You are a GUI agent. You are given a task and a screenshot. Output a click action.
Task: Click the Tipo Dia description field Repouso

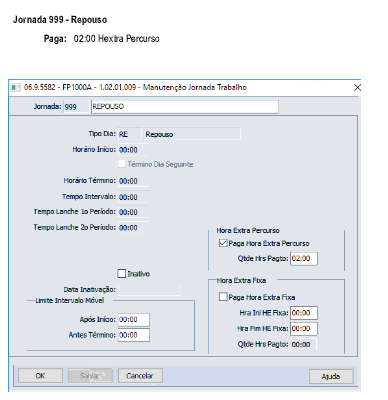192,134
